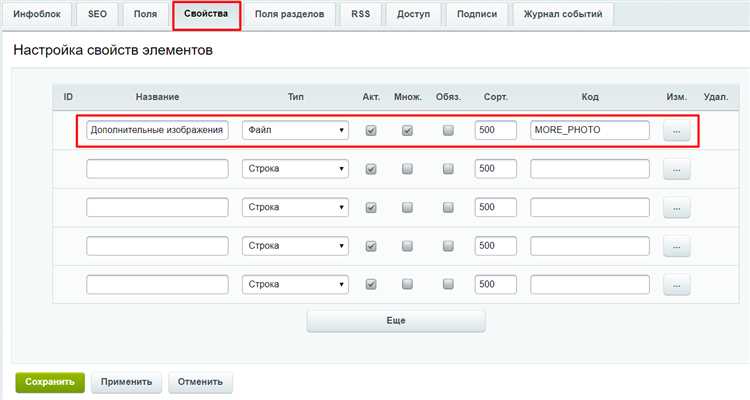Enable Обяз. checkbox in first row
Screen dimensions: 750x400
(448, 130)
